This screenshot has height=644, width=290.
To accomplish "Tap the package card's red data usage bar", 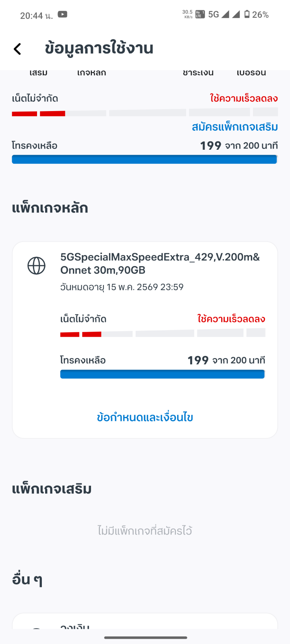I will (81, 334).
